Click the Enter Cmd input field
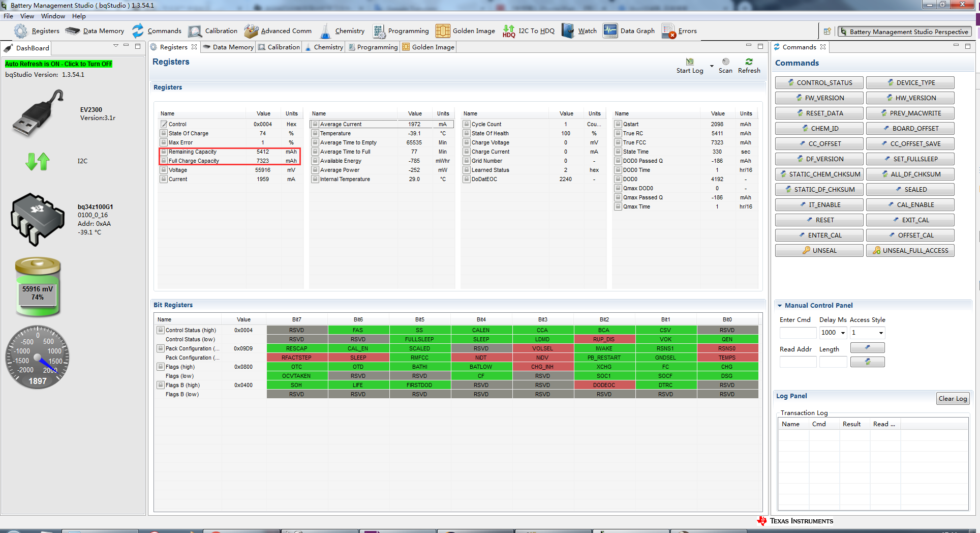980x533 pixels. tap(798, 333)
